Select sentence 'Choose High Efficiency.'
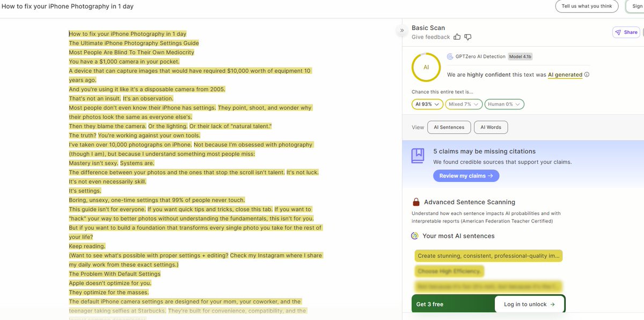 pyautogui.click(x=450, y=271)
